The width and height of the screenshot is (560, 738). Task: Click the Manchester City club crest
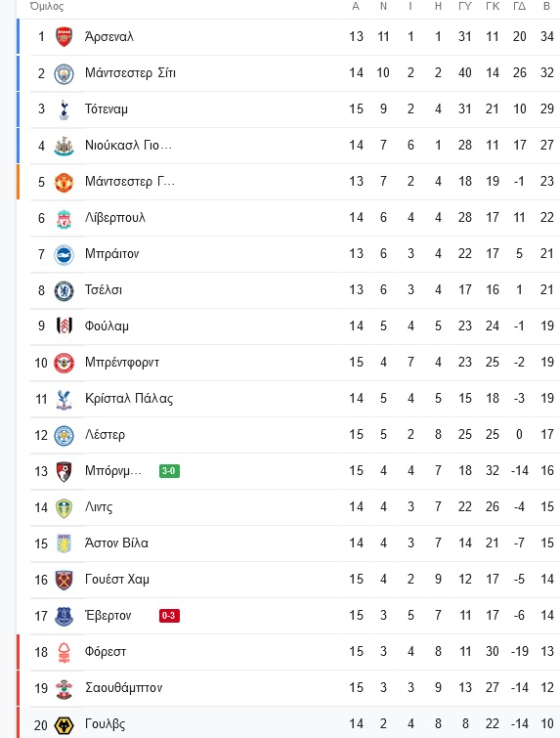point(64,73)
